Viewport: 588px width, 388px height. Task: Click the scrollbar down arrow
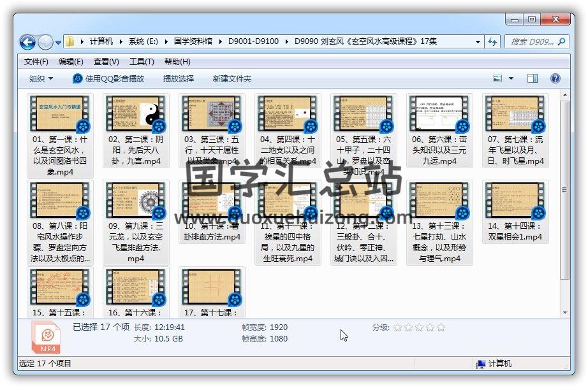point(564,313)
